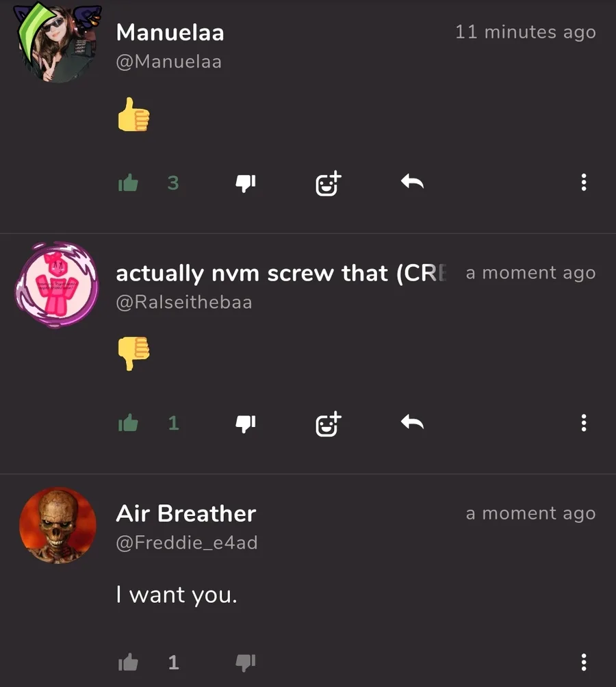Screen dimensions: 616x687
Task: Add emoji reaction to @Ralseithebaa's comment
Action: pyautogui.click(x=328, y=424)
